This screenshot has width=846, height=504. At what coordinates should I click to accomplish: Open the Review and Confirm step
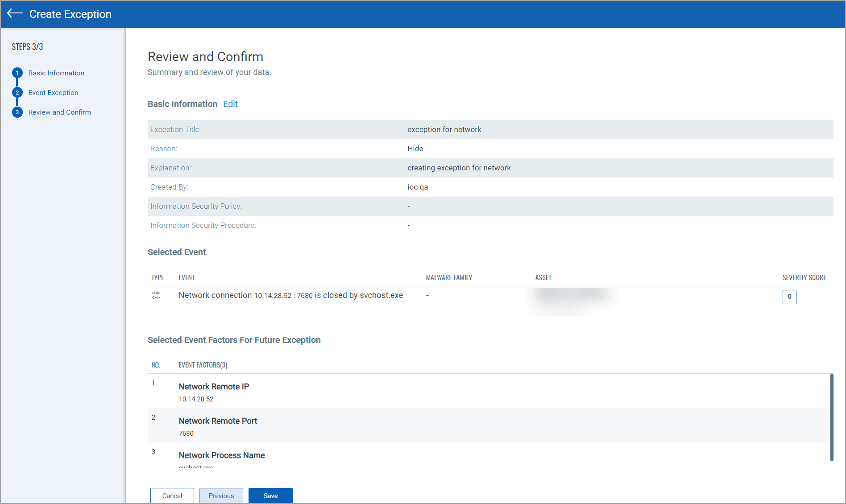(59, 112)
